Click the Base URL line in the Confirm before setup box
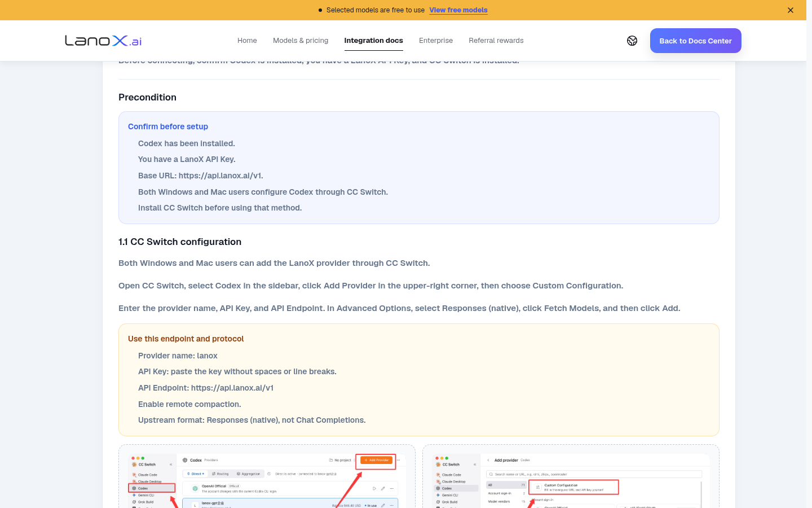812x508 pixels. point(201,176)
